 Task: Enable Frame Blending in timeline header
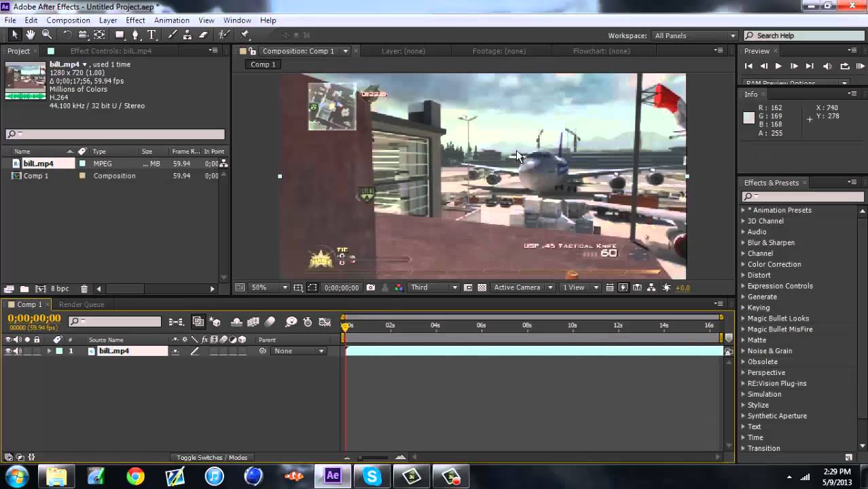(x=253, y=322)
